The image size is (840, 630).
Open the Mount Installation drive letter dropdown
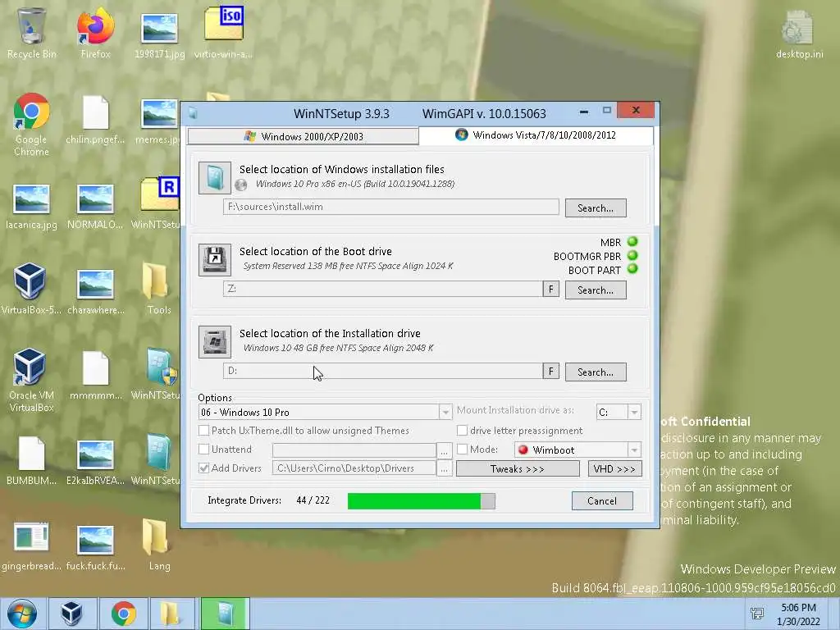(x=634, y=412)
